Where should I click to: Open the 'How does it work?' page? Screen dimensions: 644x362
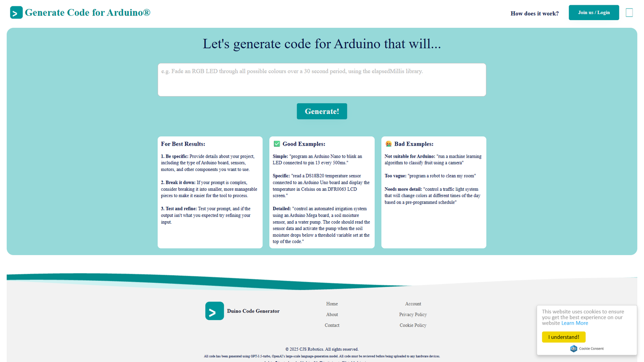point(535,13)
